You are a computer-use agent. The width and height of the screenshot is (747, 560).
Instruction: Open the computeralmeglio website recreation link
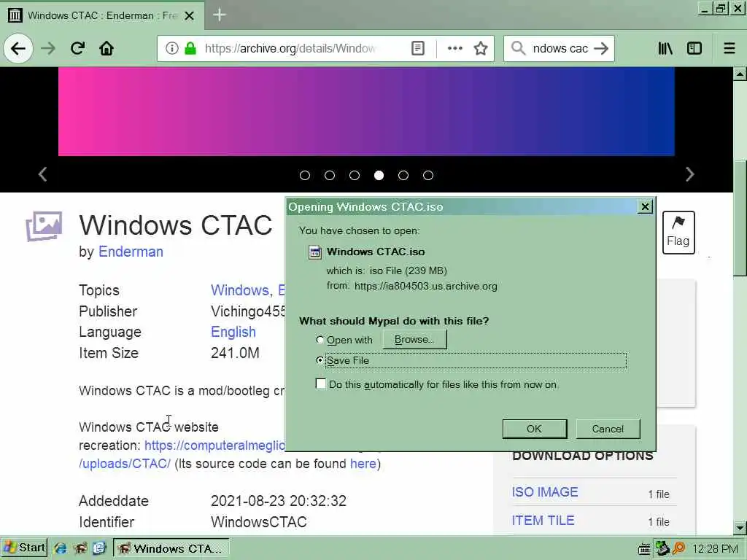point(215,446)
